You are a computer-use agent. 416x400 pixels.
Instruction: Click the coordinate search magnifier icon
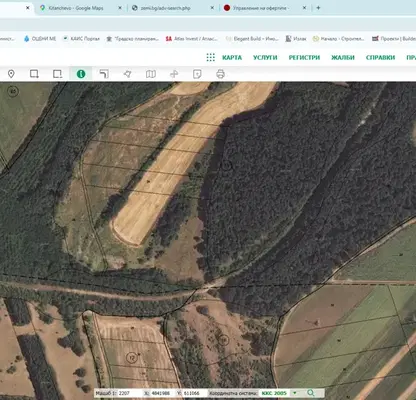311,393
